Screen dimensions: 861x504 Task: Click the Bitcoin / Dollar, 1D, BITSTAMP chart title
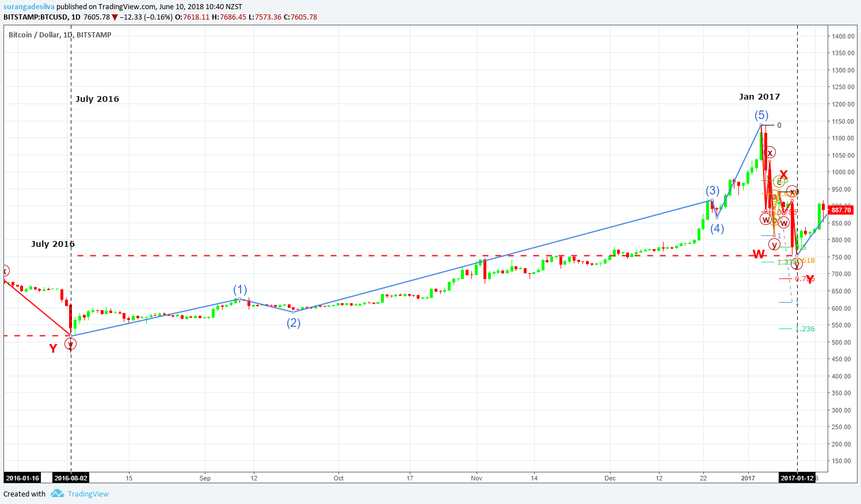pyautogui.click(x=60, y=35)
